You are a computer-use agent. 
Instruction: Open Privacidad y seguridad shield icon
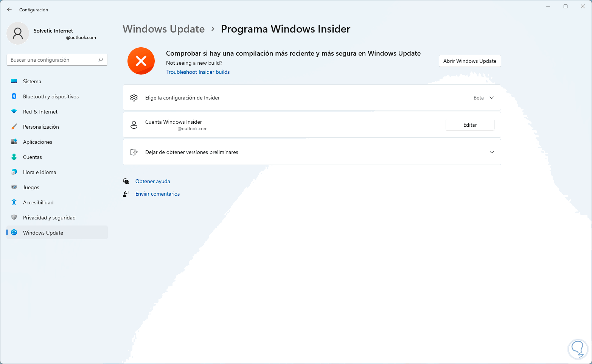click(14, 218)
